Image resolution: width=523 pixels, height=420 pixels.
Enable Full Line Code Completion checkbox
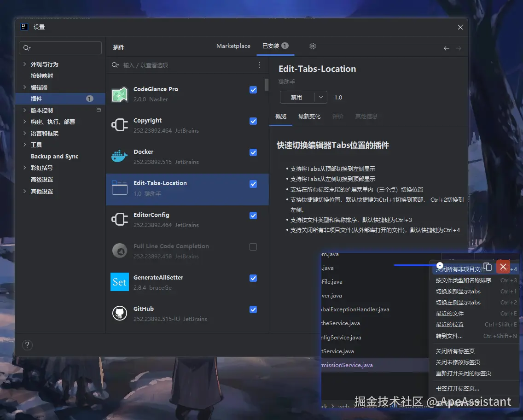[253, 247]
